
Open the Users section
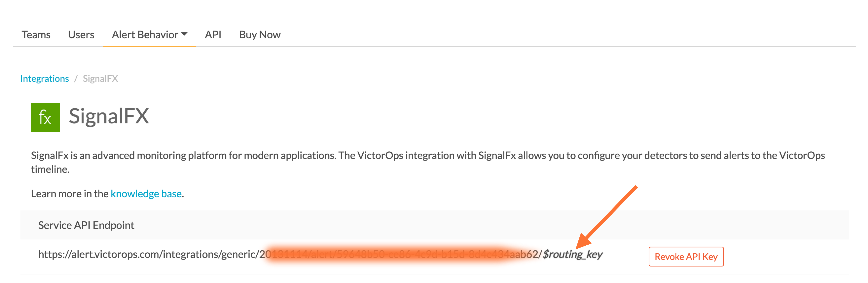(x=81, y=34)
